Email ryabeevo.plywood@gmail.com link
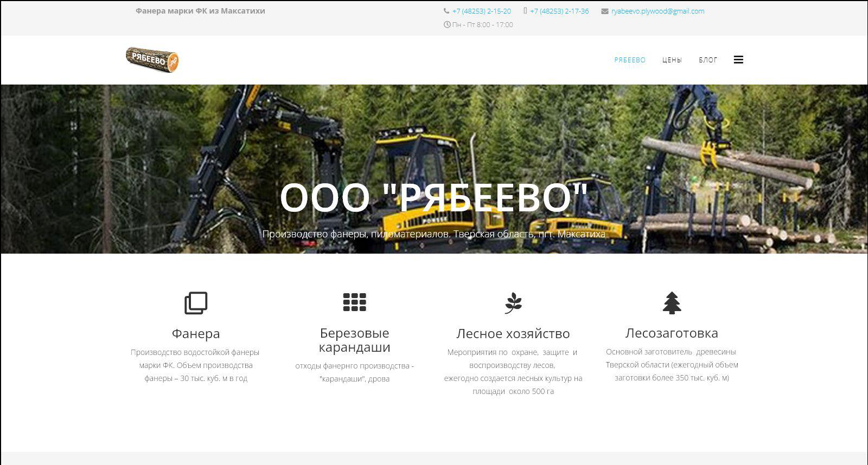The image size is (868, 465). [x=658, y=11]
